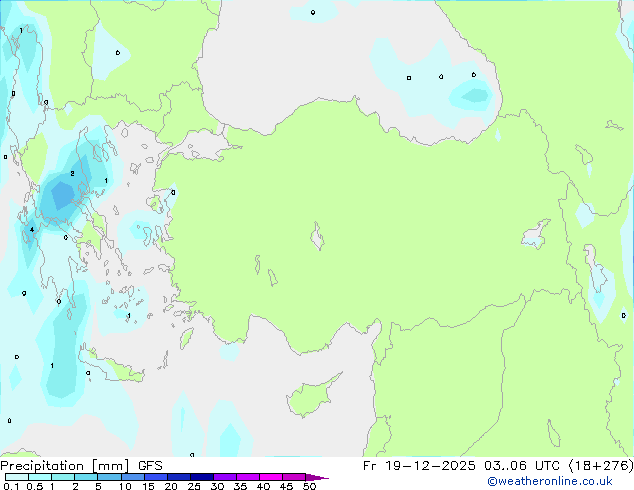Screen dimensions: 634x490
Task: Open the weatheronline.co.uk copyright link
Action: pyautogui.click(x=550, y=481)
